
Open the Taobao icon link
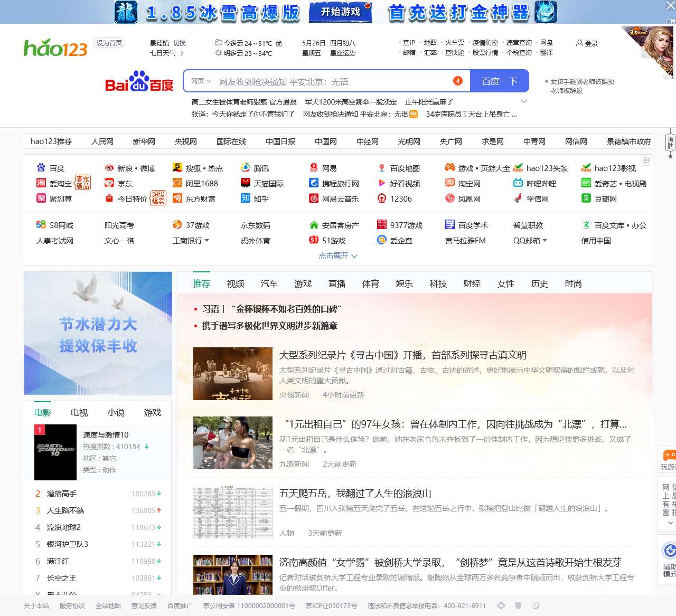click(449, 183)
